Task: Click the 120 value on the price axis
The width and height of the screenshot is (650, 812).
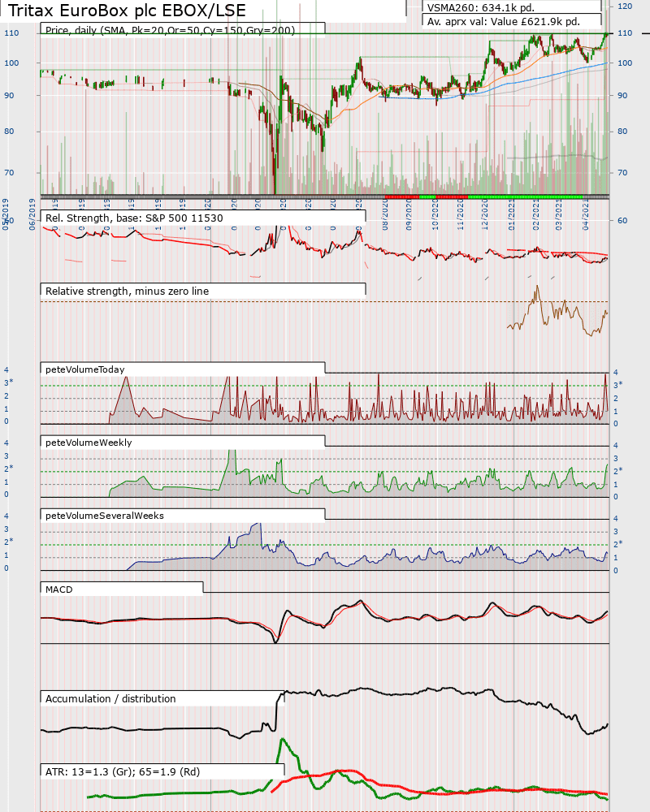Action: (625, 6)
